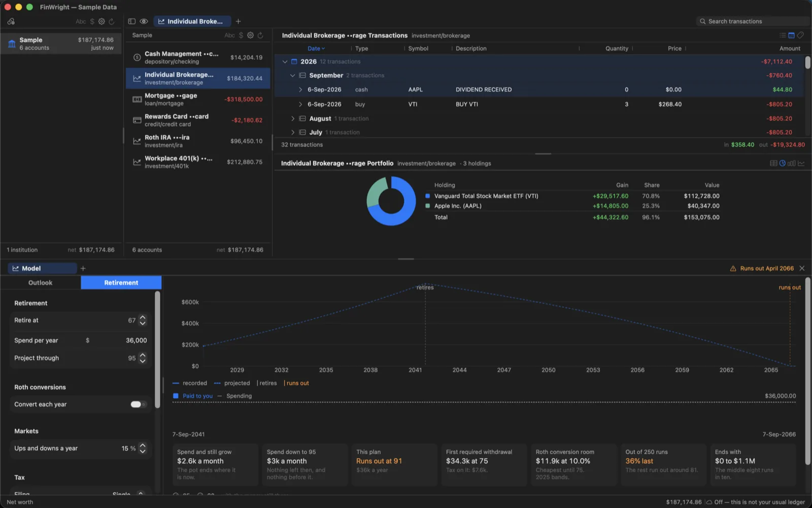
Task: Click the Apple AAPL green color swatch
Action: (x=428, y=206)
